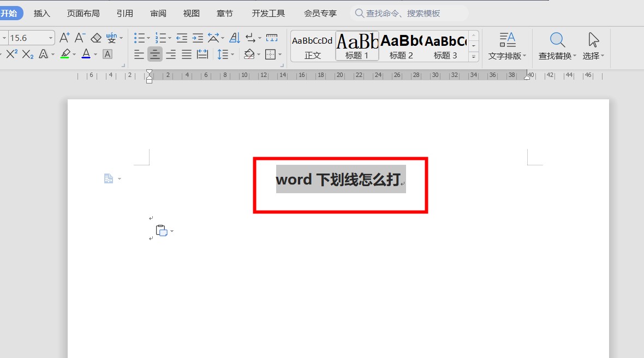Click the distributed alignment icon
This screenshot has width=644, height=358.
[x=202, y=54]
